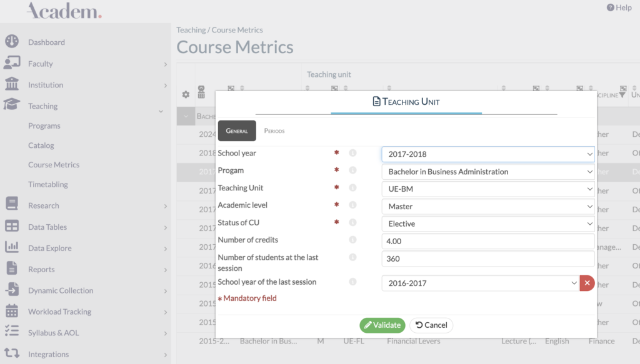Open table settings gear icon
The image size is (640, 364).
186,94
